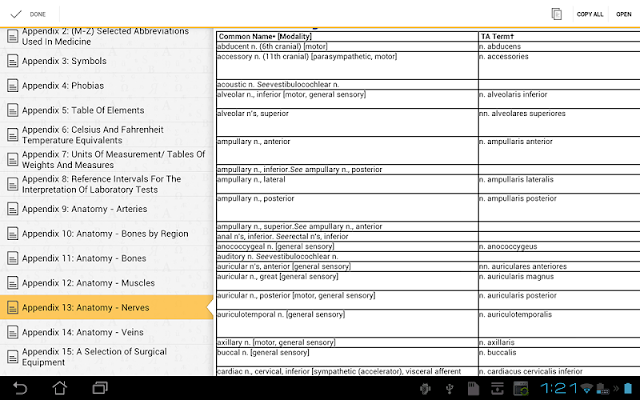Tap the Done checkmark icon
This screenshot has height=400, width=640.
[x=16, y=14]
